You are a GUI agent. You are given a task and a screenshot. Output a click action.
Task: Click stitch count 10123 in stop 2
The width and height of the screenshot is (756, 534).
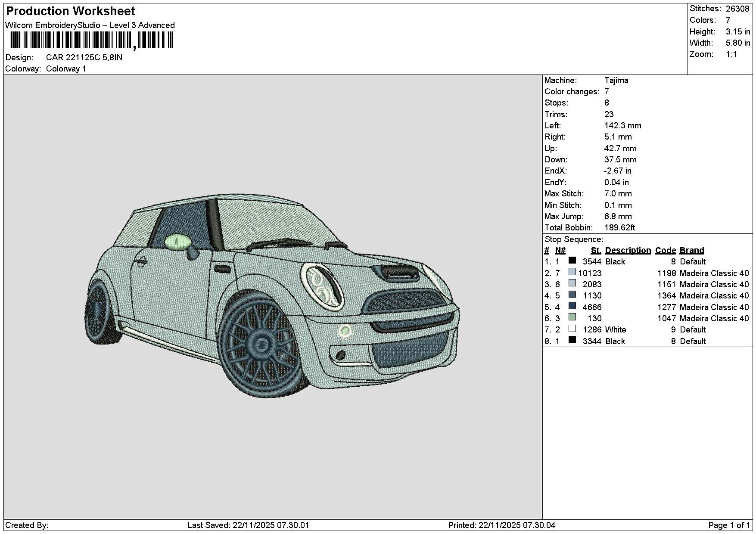[590, 273]
